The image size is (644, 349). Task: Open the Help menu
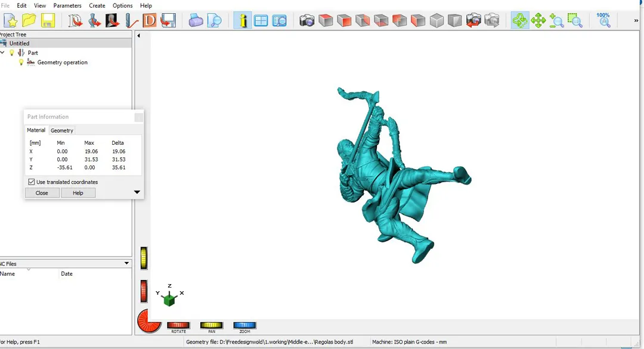(146, 5)
